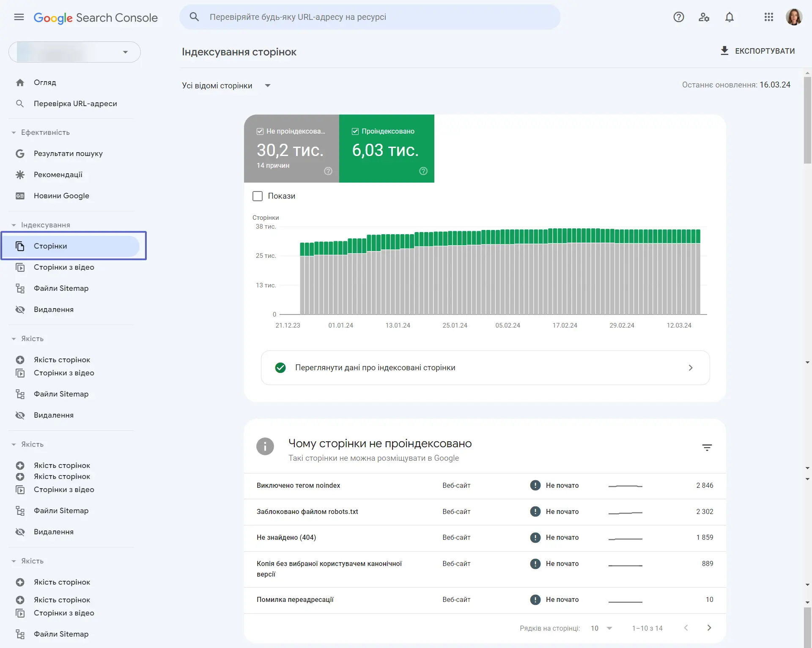The image size is (812, 648).
Task: Click the Видалення icon under Індексування
Action: pyautogui.click(x=20, y=309)
